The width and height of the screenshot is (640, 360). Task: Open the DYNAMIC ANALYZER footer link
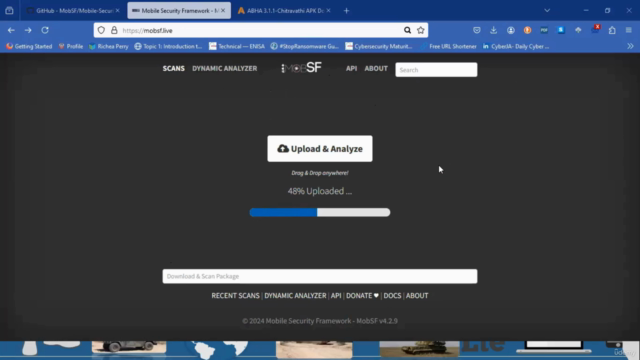(x=295, y=296)
